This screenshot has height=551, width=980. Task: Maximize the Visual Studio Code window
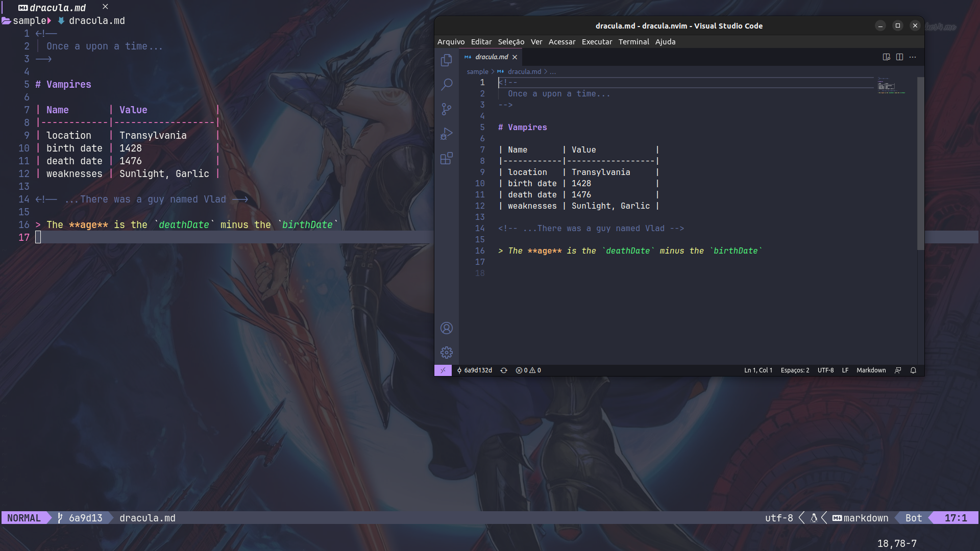coord(898,26)
